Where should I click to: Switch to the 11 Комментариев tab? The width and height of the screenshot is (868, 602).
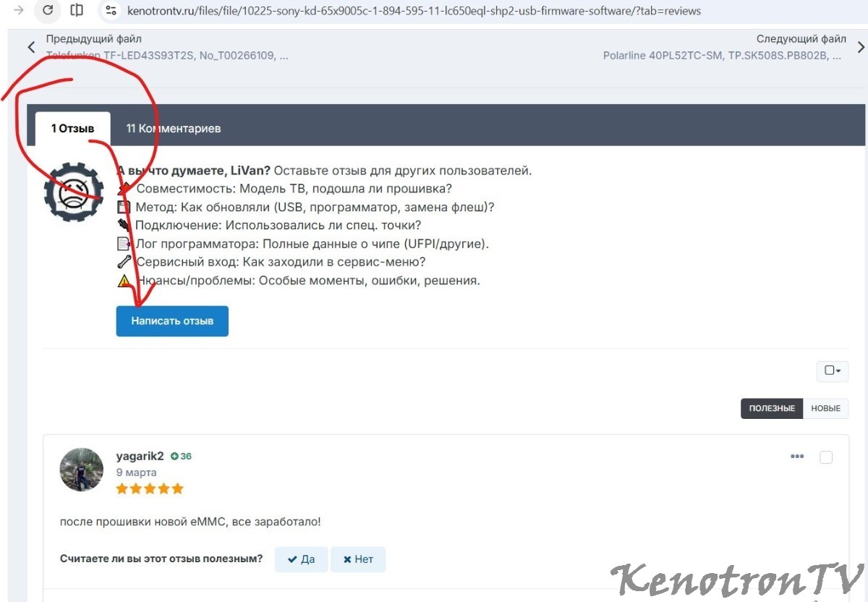pyautogui.click(x=174, y=128)
